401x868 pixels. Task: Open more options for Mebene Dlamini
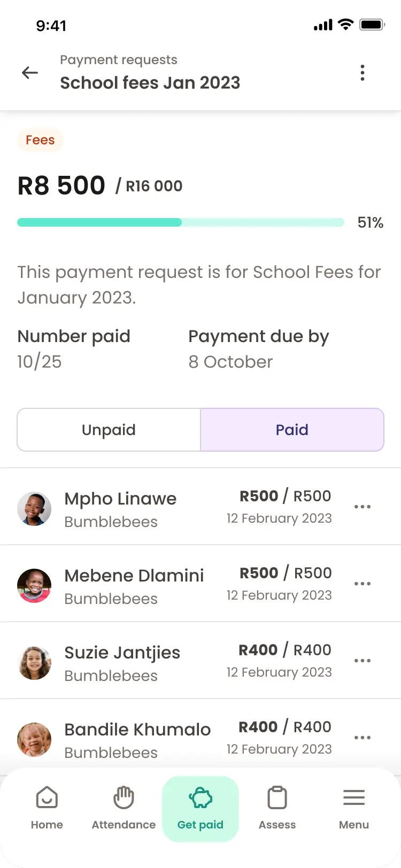363,584
